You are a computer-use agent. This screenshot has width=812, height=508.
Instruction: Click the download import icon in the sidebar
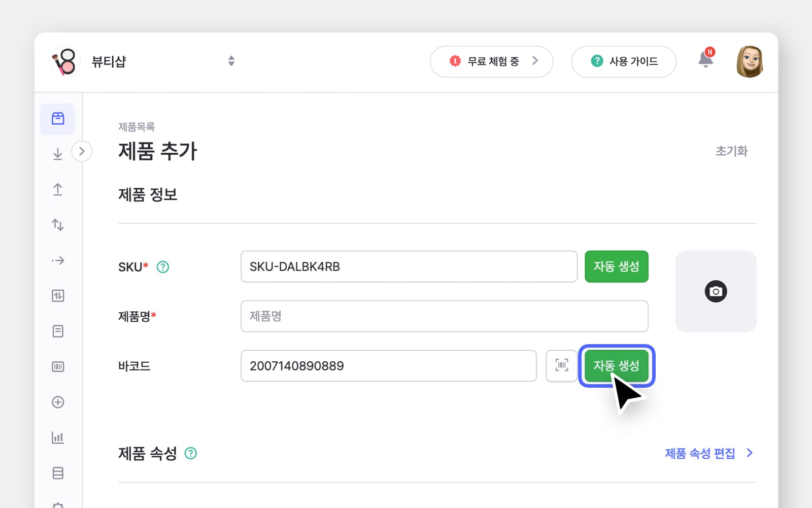coord(57,154)
